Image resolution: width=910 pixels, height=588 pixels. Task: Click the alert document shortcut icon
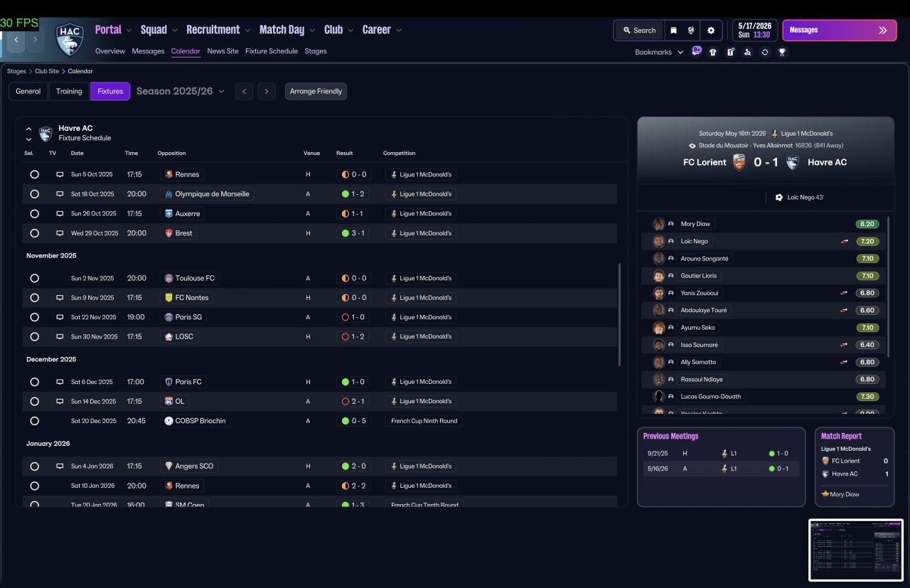pos(730,52)
